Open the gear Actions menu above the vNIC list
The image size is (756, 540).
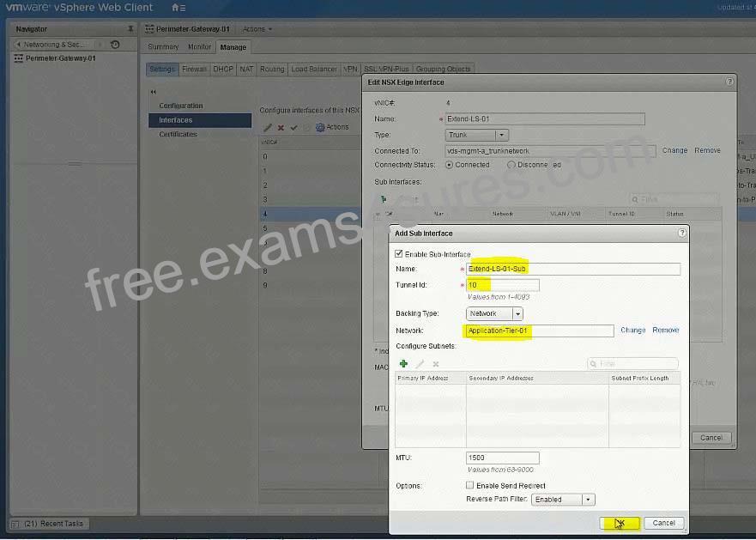pyautogui.click(x=332, y=127)
